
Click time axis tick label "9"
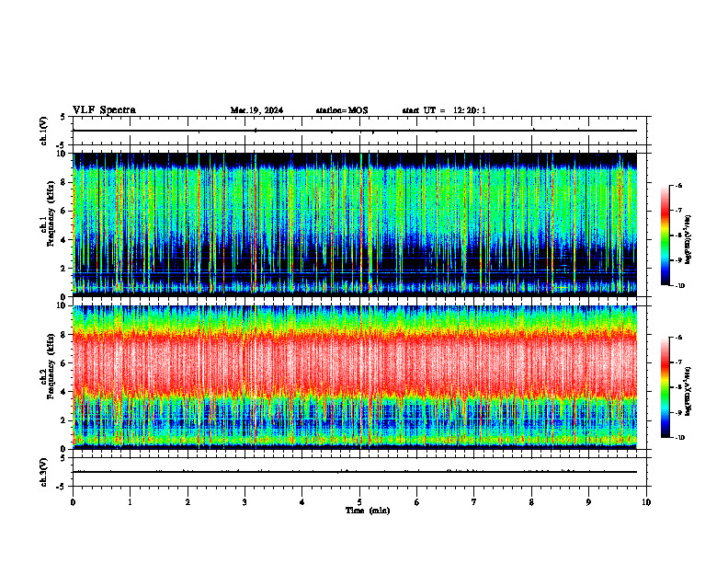(x=588, y=502)
